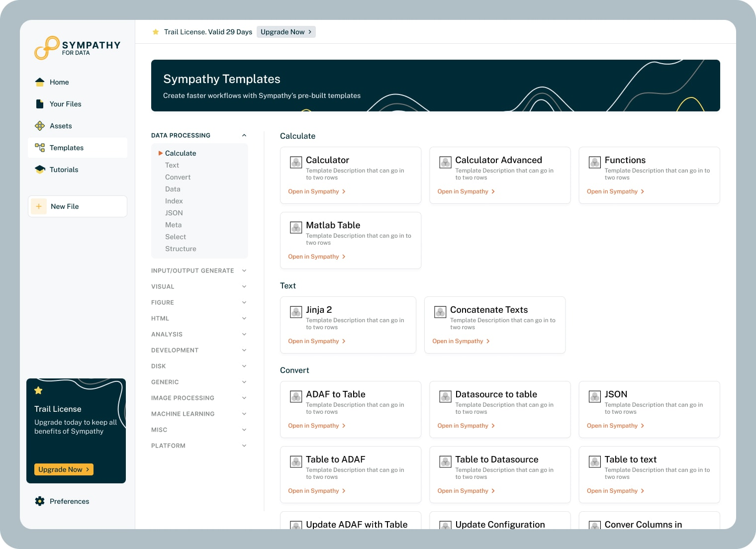756x549 pixels.
Task: Click the Preferences gear icon
Action: tap(40, 501)
